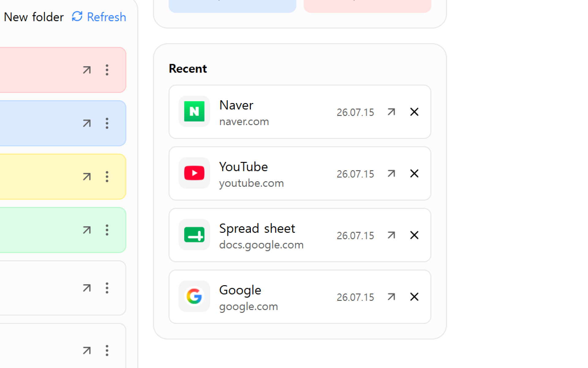Click the YouTube title text
The height and width of the screenshot is (368, 588).
click(x=243, y=167)
